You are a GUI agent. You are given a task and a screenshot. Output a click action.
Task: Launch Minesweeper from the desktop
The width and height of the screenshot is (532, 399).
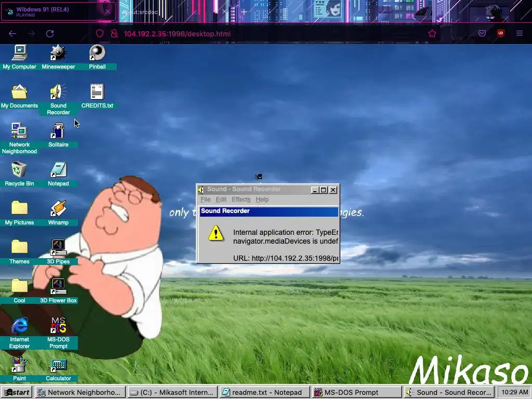tap(58, 57)
